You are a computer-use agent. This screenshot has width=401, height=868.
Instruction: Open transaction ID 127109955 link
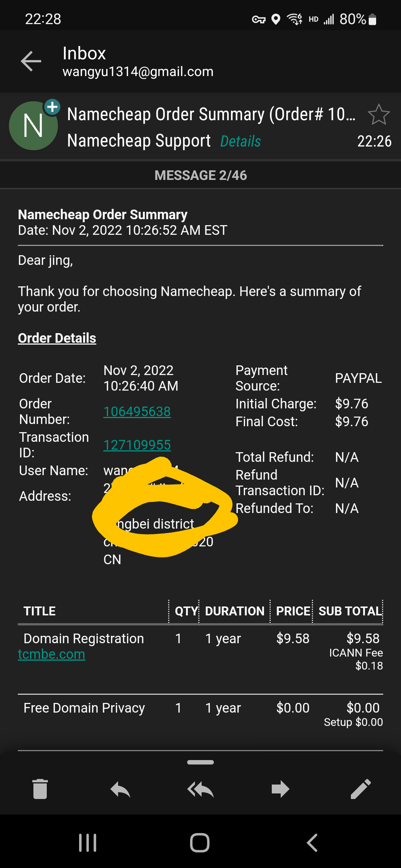coord(137,445)
